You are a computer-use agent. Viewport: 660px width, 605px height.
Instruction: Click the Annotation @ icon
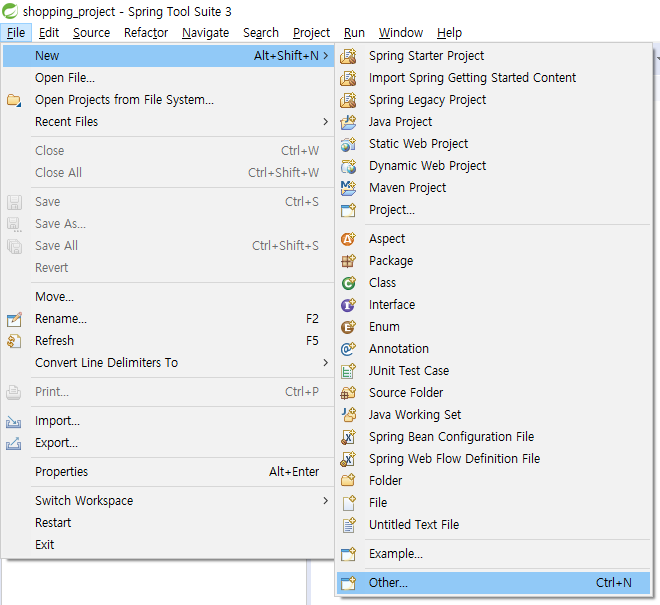click(x=348, y=349)
